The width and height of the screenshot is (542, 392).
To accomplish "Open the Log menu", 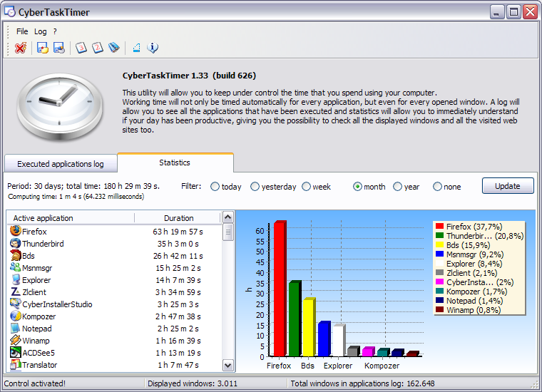I will 40,31.
